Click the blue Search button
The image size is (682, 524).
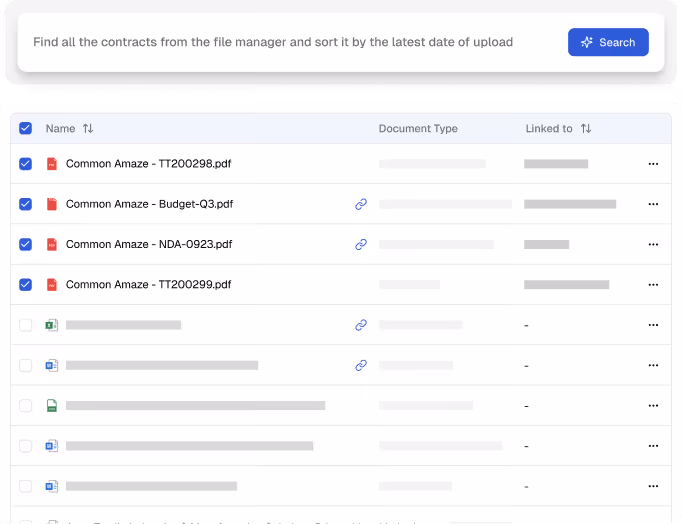(x=608, y=42)
